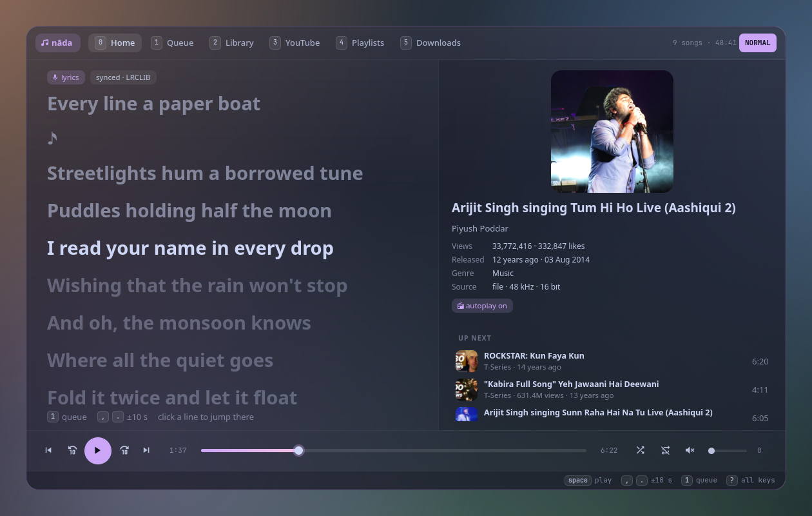This screenshot has width=812, height=516.
Task: Jump to lyric "Fold it twice and let it float"
Action: pos(172,398)
